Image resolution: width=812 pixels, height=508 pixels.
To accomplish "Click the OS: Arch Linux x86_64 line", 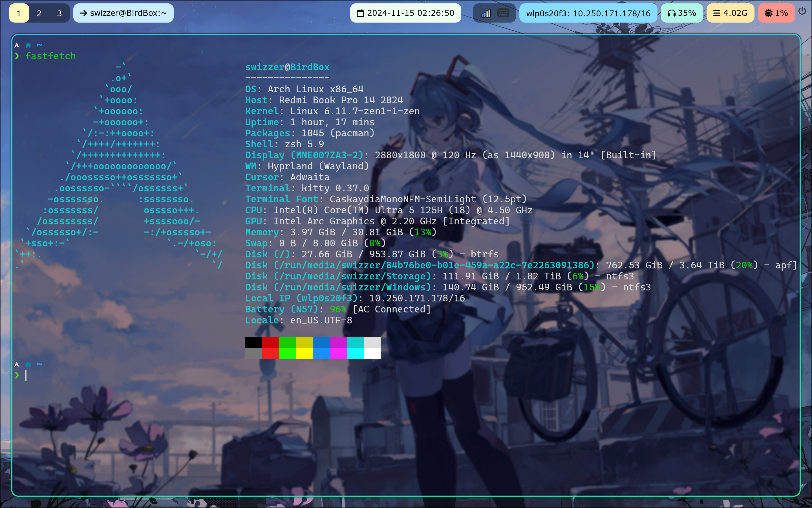I will (x=304, y=89).
